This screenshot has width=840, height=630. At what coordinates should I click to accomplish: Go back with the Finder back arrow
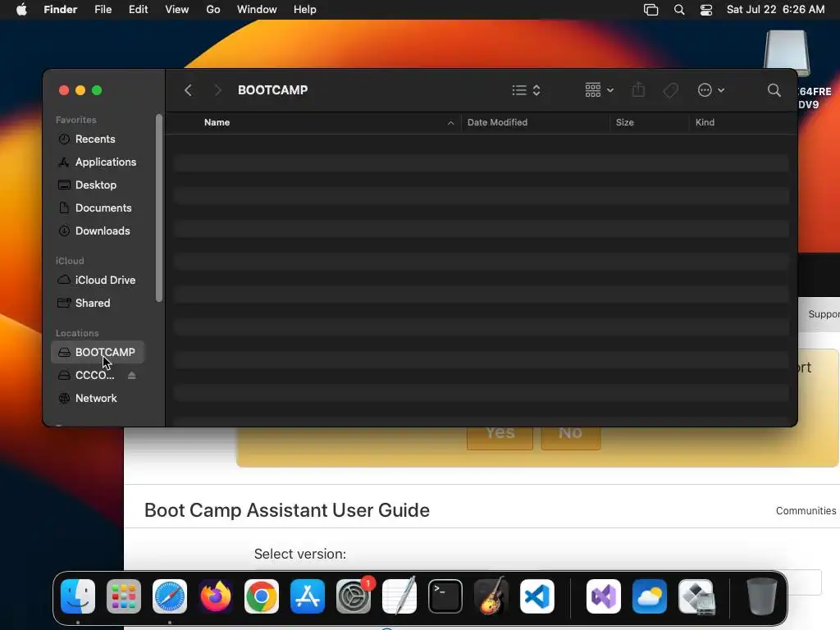coord(188,90)
